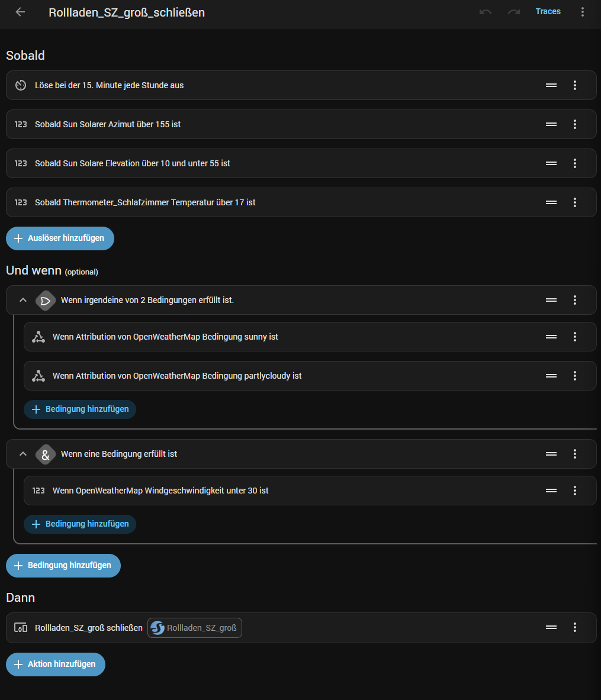Viewport: 601px width, 700px height.
Task: Open options menu for partlycloudy condition
Action: click(x=574, y=376)
